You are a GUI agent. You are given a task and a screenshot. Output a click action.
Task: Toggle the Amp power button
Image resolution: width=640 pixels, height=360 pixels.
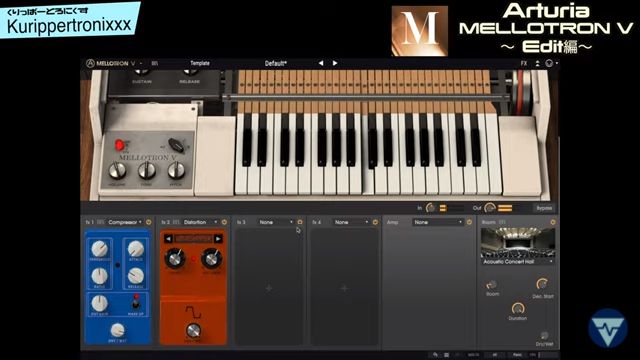tap(469, 222)
